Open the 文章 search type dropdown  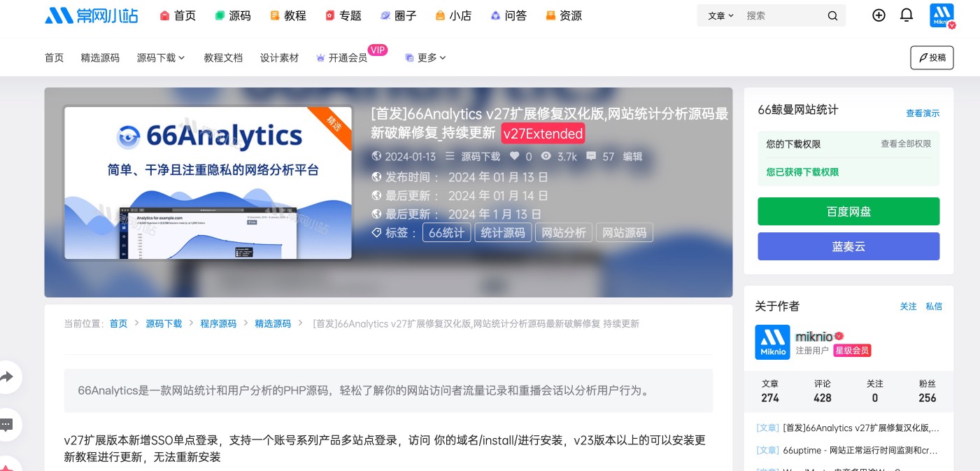pos(721,15)
